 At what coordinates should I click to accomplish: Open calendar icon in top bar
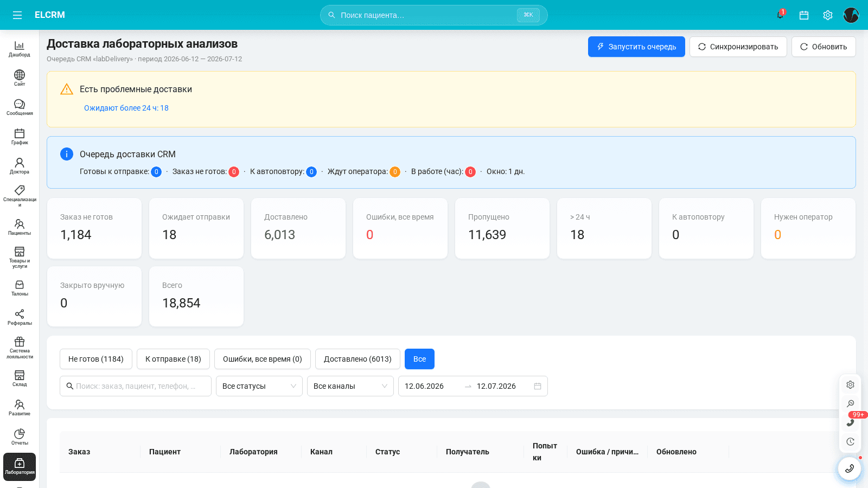click(804, 15)
